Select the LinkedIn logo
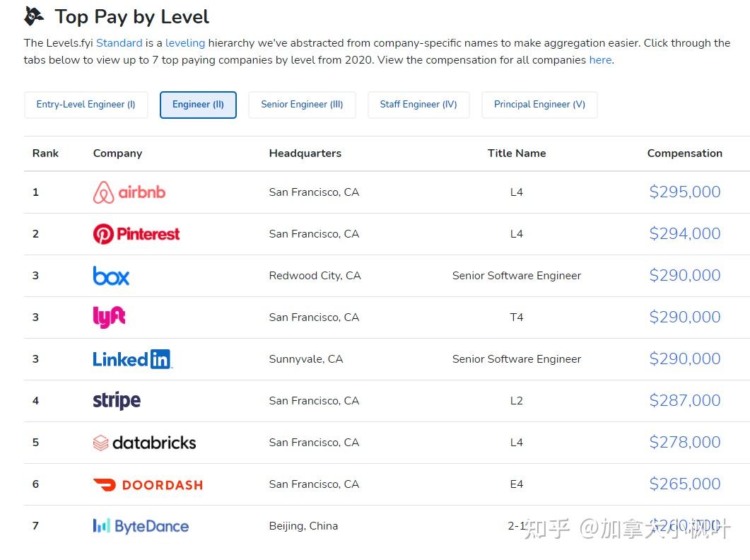This screenshot has width=750, height=560. point(132,359)
